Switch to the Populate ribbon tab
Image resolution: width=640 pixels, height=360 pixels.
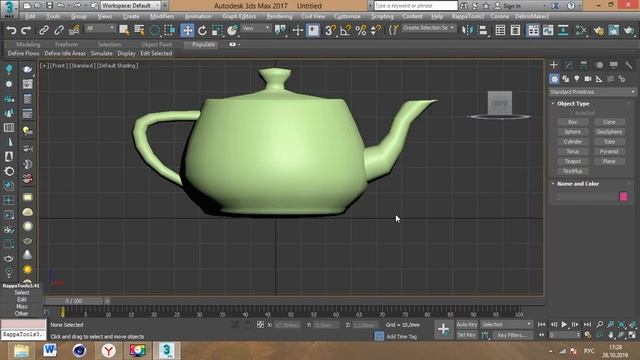203,44
